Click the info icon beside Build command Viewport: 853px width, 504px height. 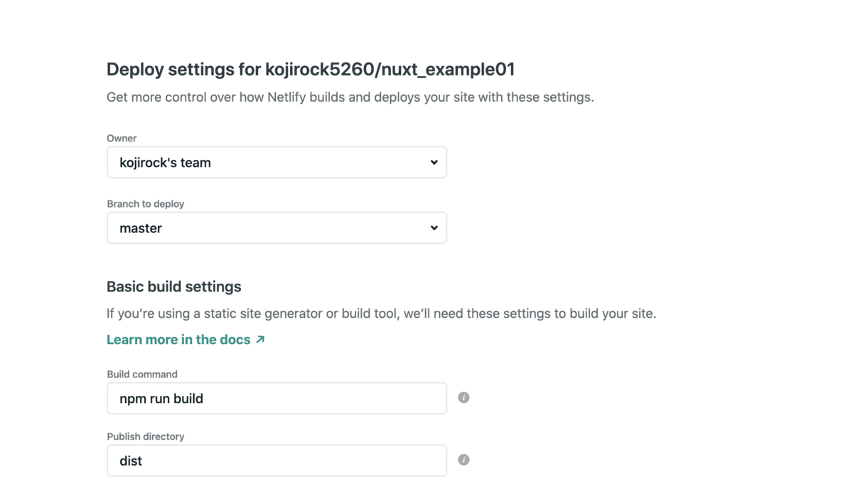coord(463,397)
